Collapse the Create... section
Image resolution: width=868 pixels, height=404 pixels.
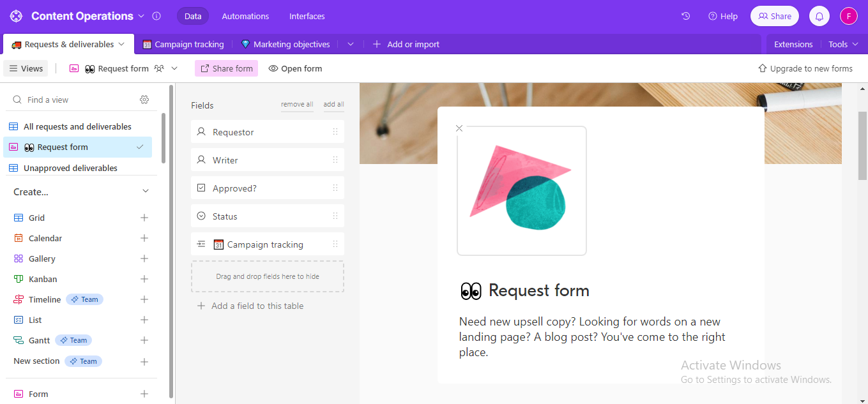pos(145,191)
